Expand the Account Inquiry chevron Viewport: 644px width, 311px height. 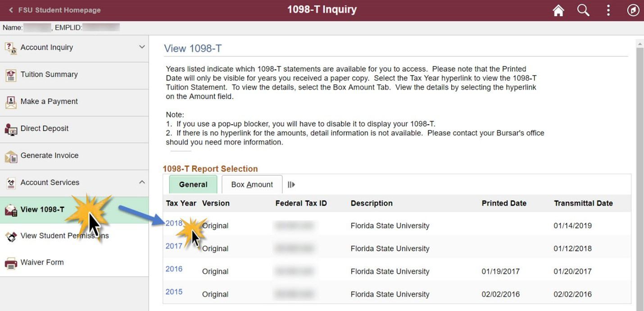(142, 47)
